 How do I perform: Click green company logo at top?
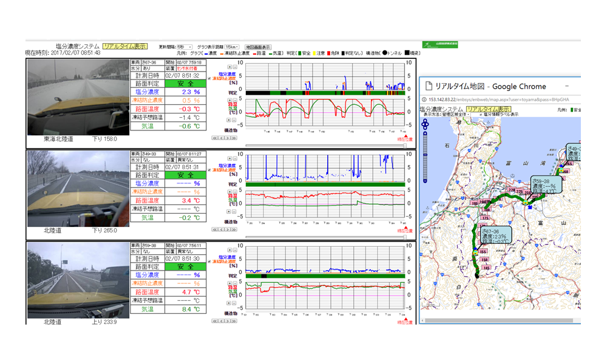click(x=440, y=44)
